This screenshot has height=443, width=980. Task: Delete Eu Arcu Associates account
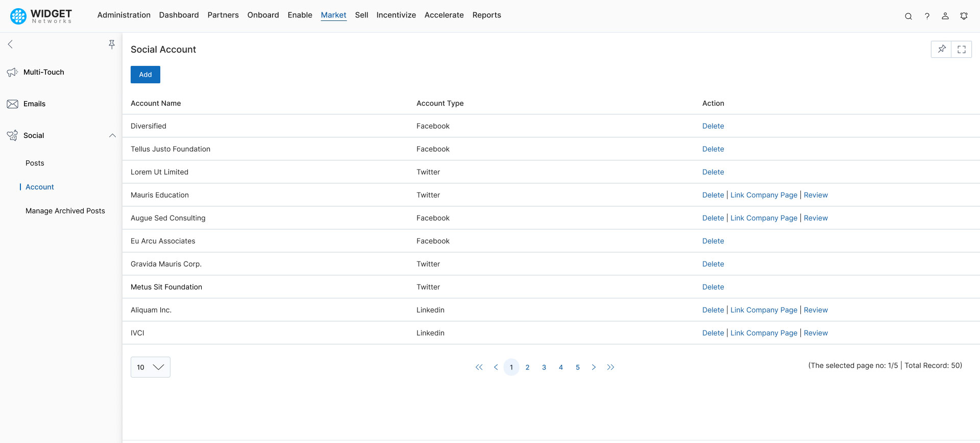point(713,241)
